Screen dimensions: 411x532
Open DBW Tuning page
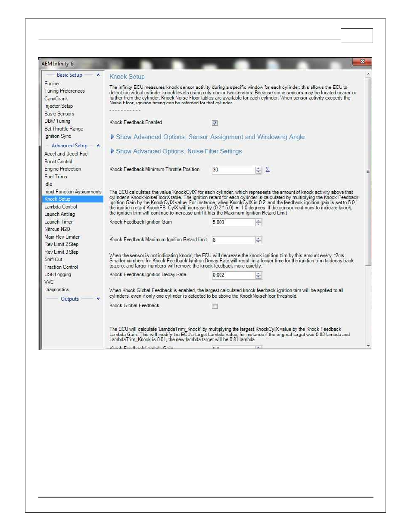click(x=57, y=121)
